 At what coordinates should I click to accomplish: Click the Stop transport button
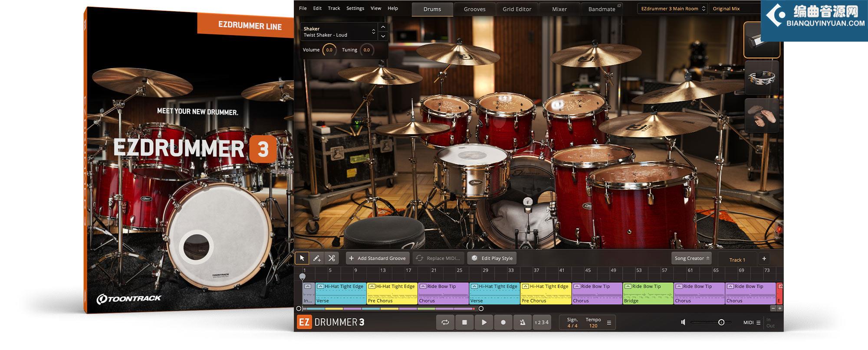464,322
